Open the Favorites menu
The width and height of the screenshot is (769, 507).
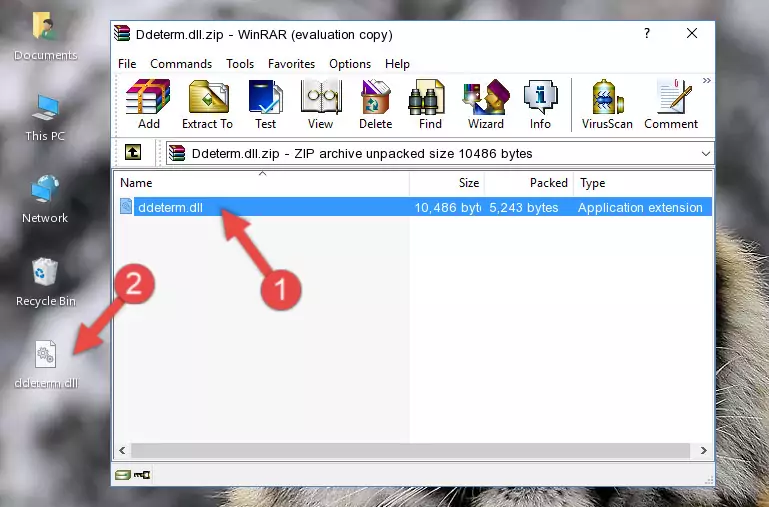click(x=291, y=64)
